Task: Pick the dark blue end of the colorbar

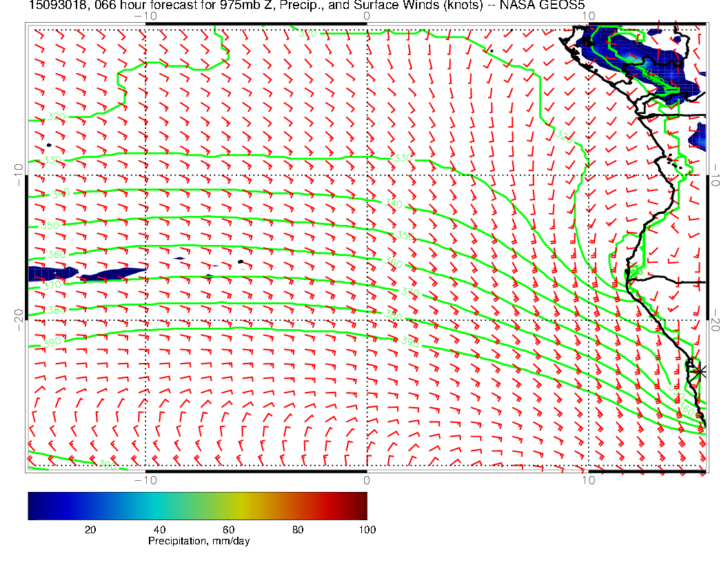Action: pyautogui.click(x=32, y=505)
